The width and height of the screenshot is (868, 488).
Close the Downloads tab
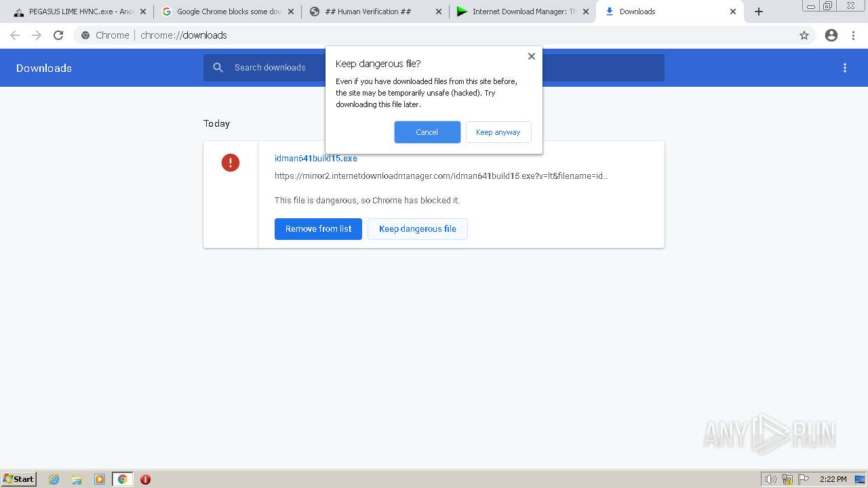click(x=733, y=12)
